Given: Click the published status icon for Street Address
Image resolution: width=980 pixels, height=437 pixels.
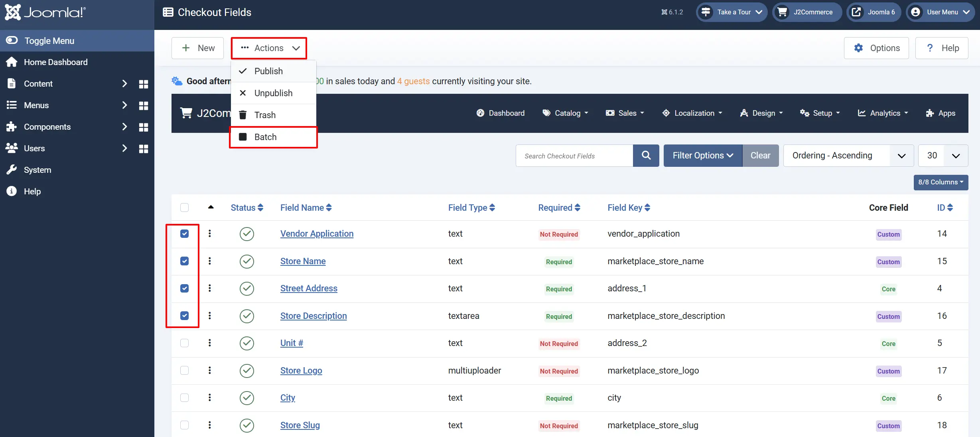Looking at the screenshot, I should [x=247, y=289].
